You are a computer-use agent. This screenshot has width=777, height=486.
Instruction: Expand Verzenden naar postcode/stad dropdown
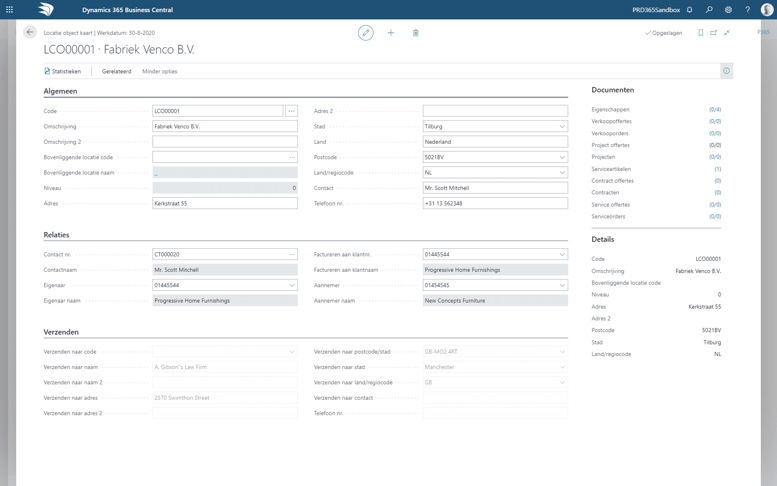click(x=562, y=352)
